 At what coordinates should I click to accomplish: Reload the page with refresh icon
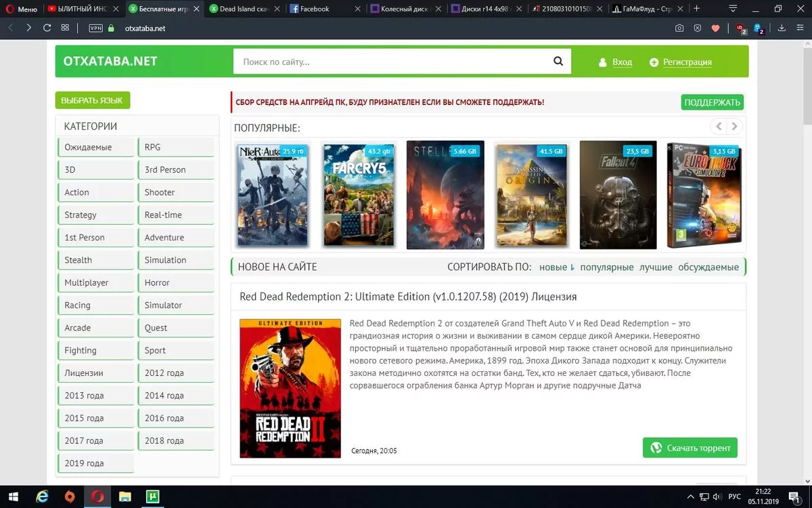pos(47,28)
